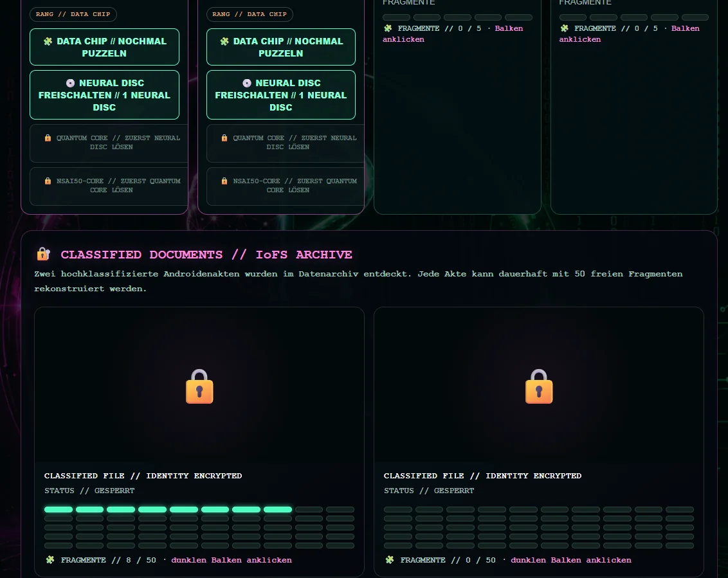Click the puzzle icon in the left card's Data Chip button
This screenshot has height=578, width=728.
tap(48, 41)
